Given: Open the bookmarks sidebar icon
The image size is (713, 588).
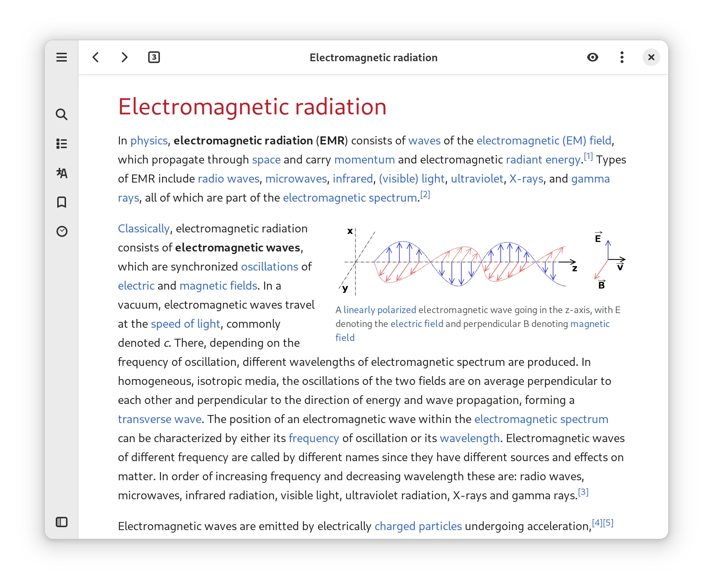Looking at the screenshot, I should pyautogui.click(x=62, y=202).
